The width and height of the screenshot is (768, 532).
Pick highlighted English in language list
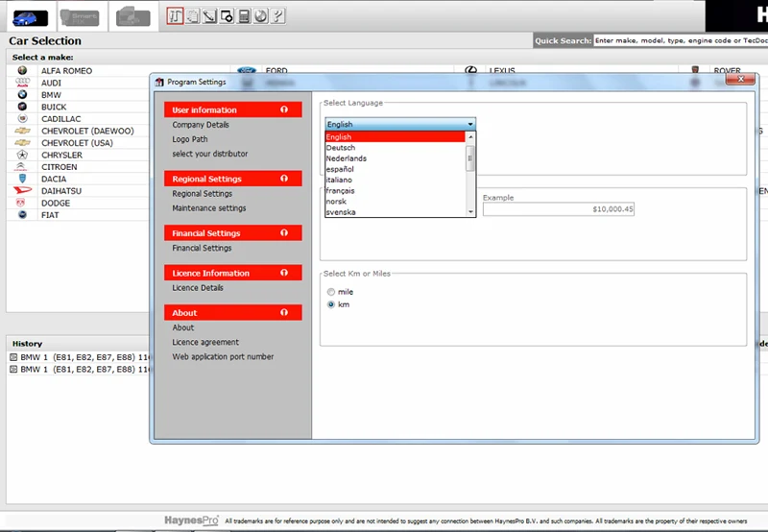395,136
